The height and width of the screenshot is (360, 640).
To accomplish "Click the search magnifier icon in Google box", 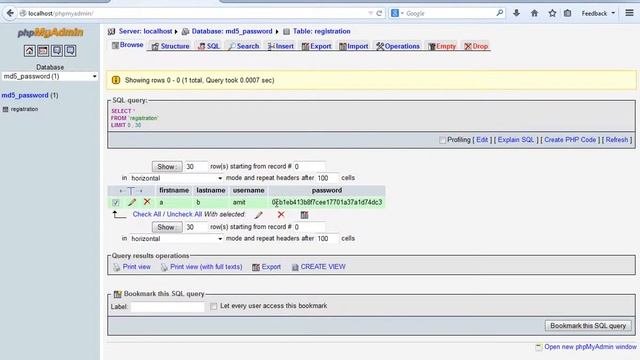I will click(x=500, y=13).
